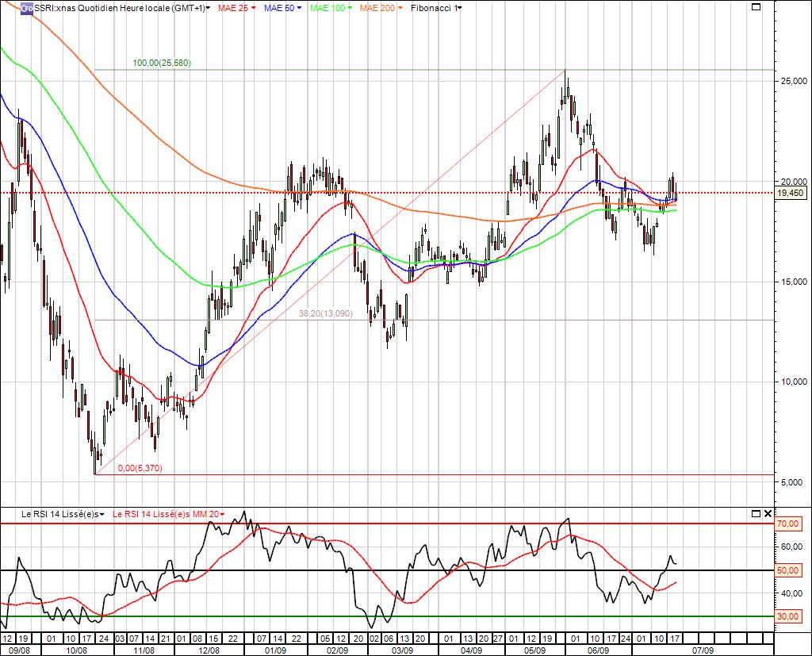Click the 03/09 month label on time axis

402,650
